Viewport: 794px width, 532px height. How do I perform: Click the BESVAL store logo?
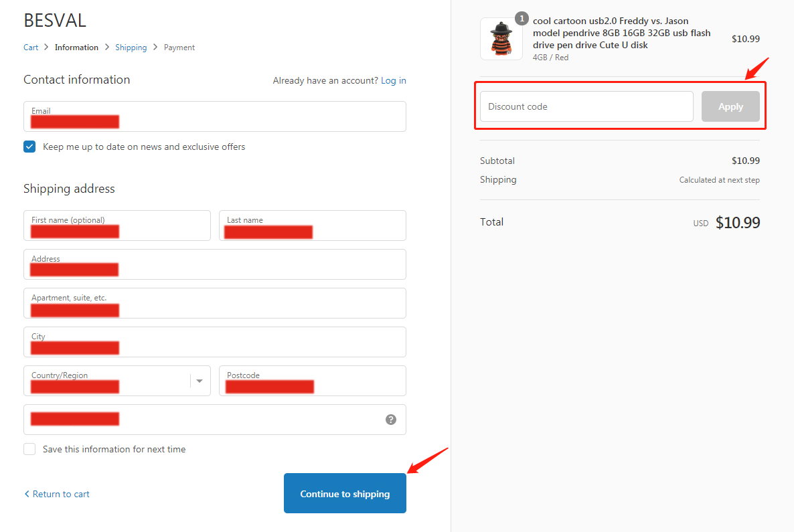point(55,21)
